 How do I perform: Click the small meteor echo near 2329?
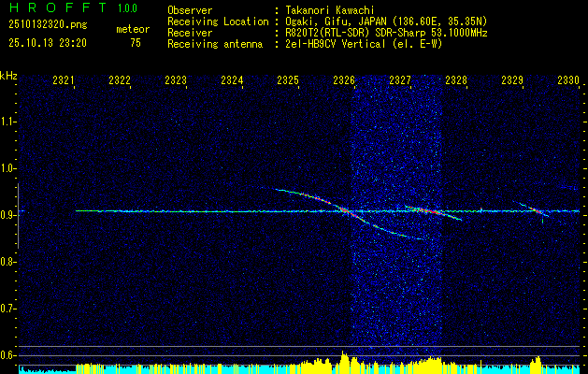[x=534, y=210]
